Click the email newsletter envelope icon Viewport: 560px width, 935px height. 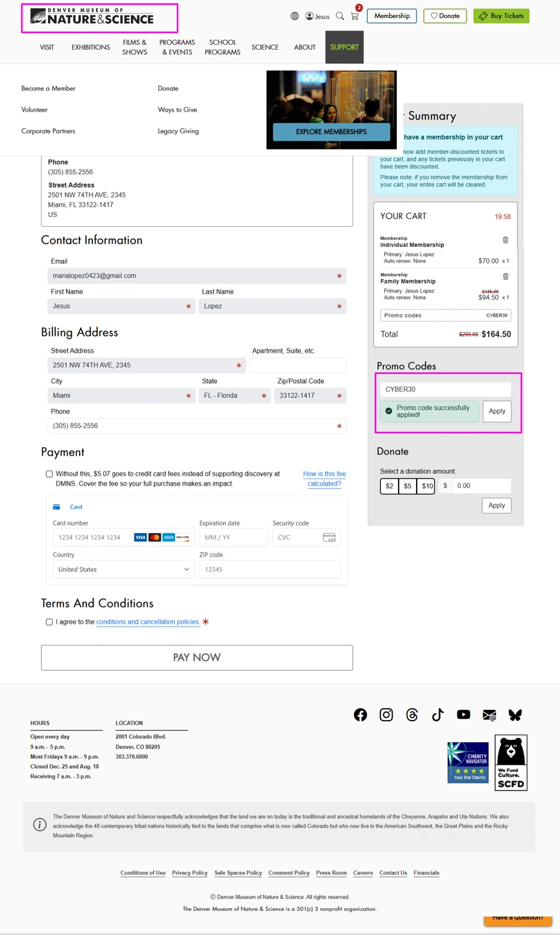point(490,715)
